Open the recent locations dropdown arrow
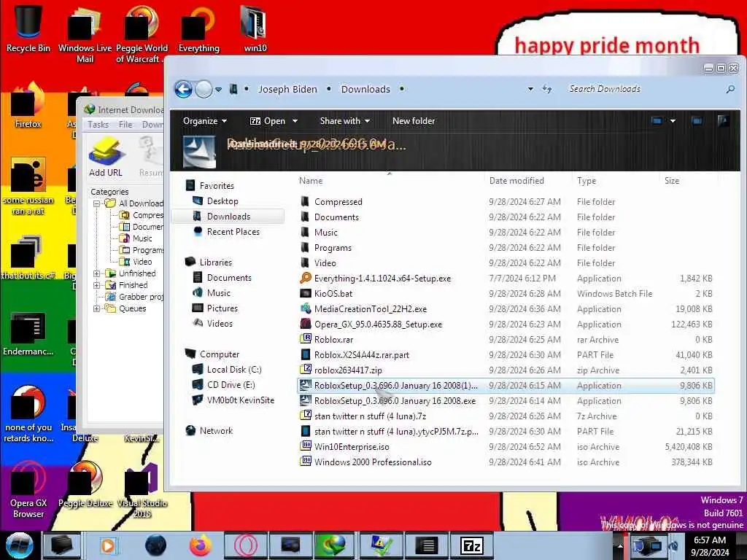Image resolution: width=747 pixels, height=560 pixels. click(218, 90)
